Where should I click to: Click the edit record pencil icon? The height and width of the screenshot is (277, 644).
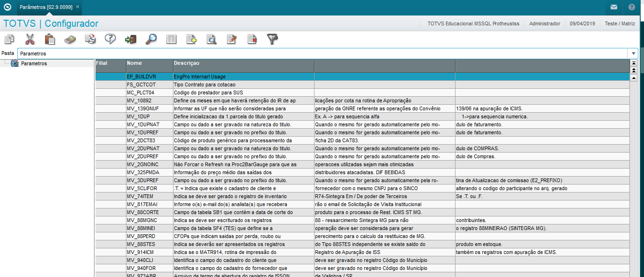click(x=232, y=39)
